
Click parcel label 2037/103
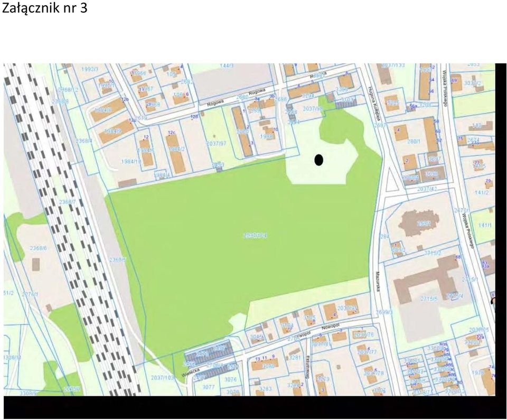tap(162, 378)
